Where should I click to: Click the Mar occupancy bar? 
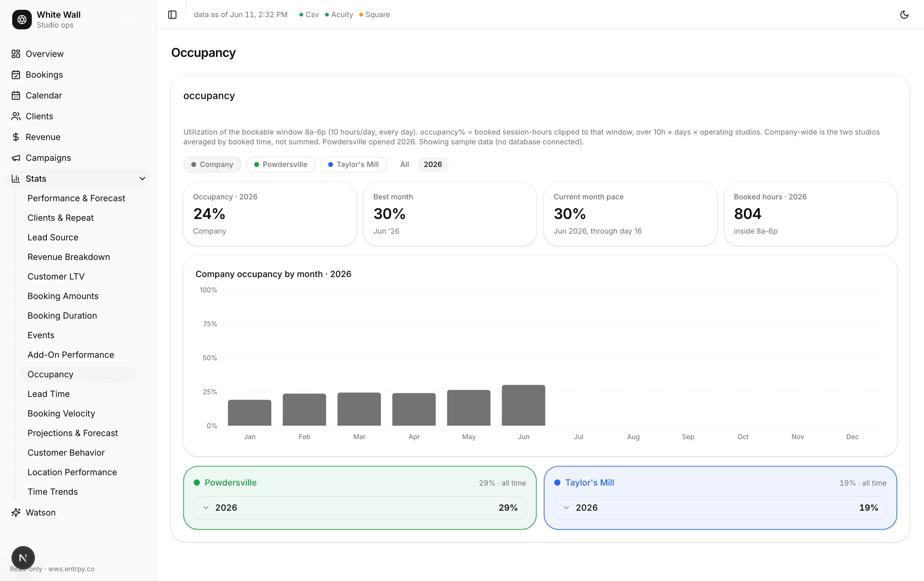pyautogui.click(x=359, y=409)
